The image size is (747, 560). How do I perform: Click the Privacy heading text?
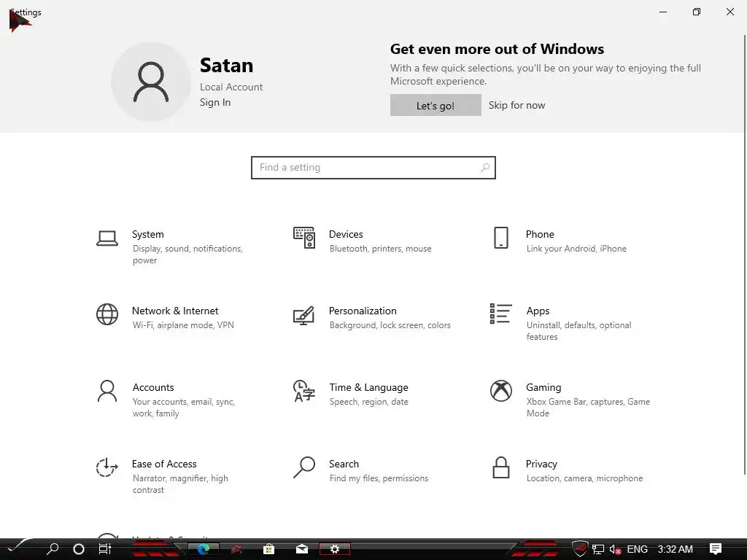tap(541, 464)
